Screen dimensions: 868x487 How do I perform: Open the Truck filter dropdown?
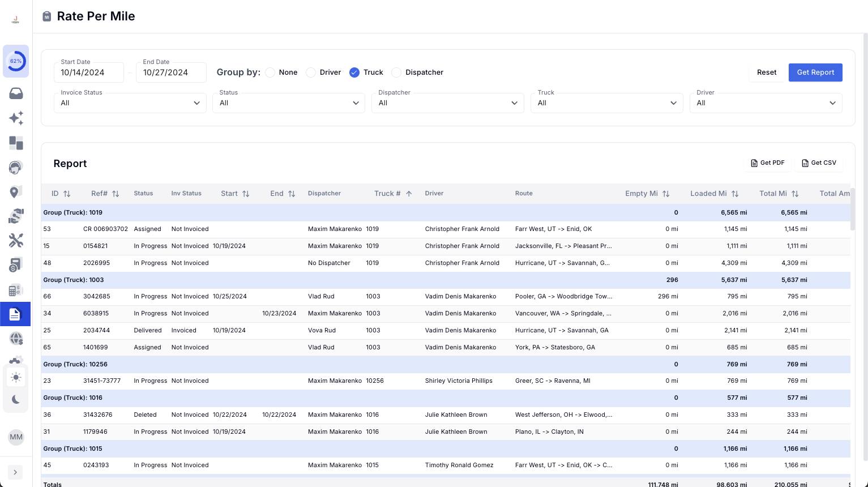606,103
